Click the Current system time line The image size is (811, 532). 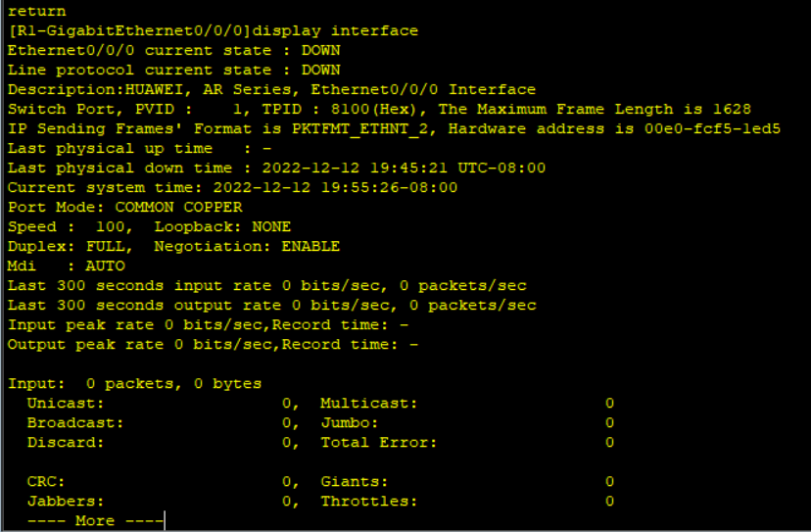tap(232, 188)
